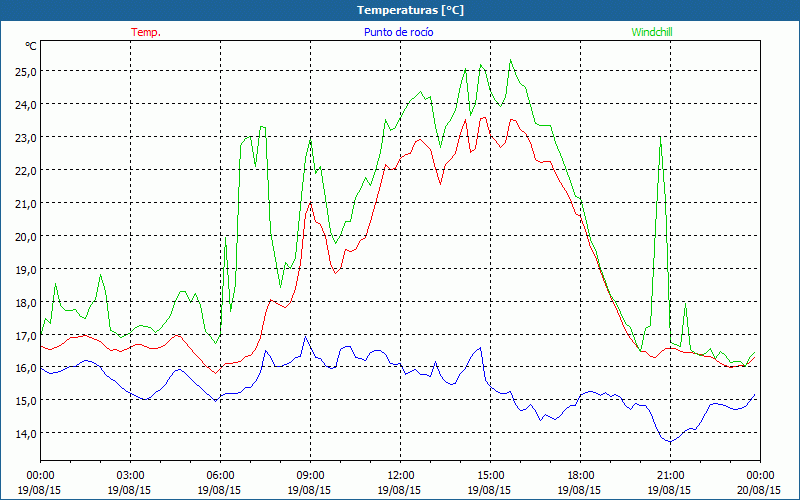Click the 14,0 y-axis value
800x500 pixels.
pos(27,434)
